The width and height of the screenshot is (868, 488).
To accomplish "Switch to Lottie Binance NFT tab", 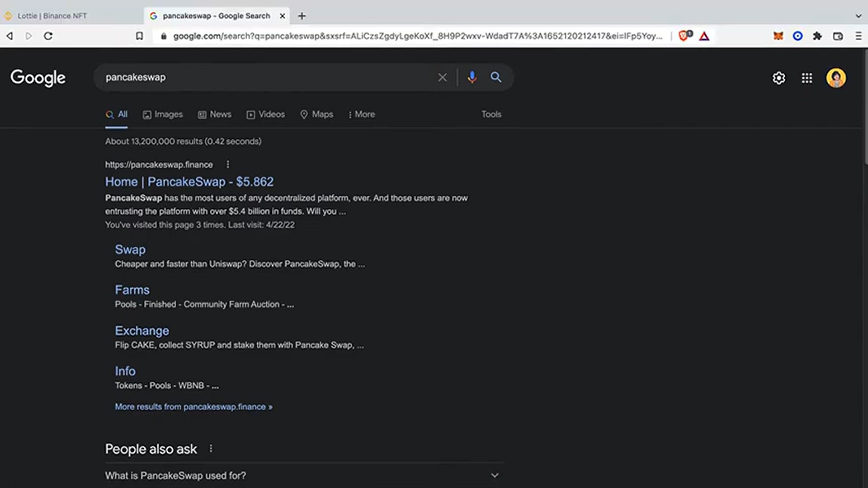I will point(72,16).
